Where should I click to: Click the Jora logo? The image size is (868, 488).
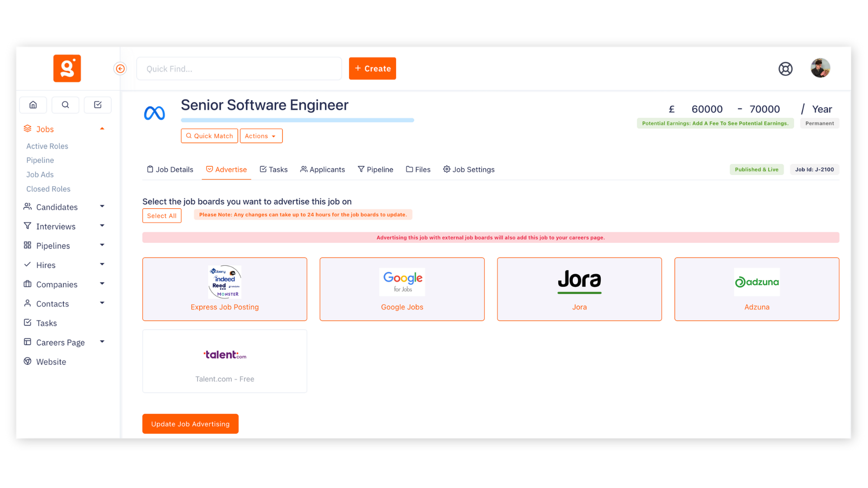pyautogui.click(x=580, y=282)
